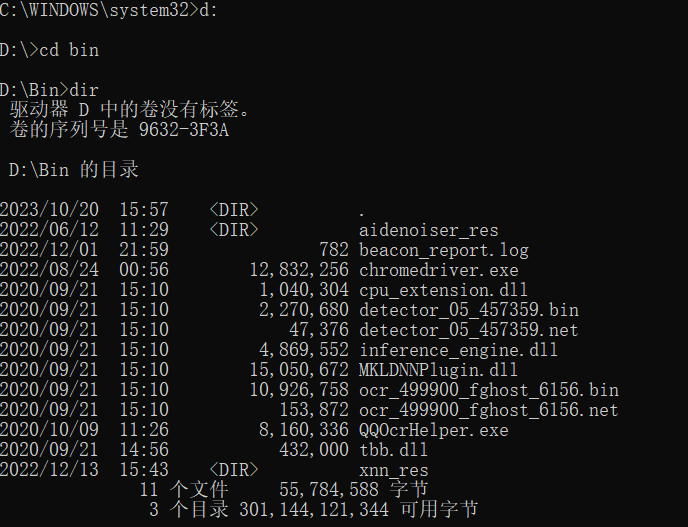Image resolution: width=688 pixels, height=527 pixels.
Task: Click the ocr_499900_fghost_6156.net filename
Action: tap(489, 410)
